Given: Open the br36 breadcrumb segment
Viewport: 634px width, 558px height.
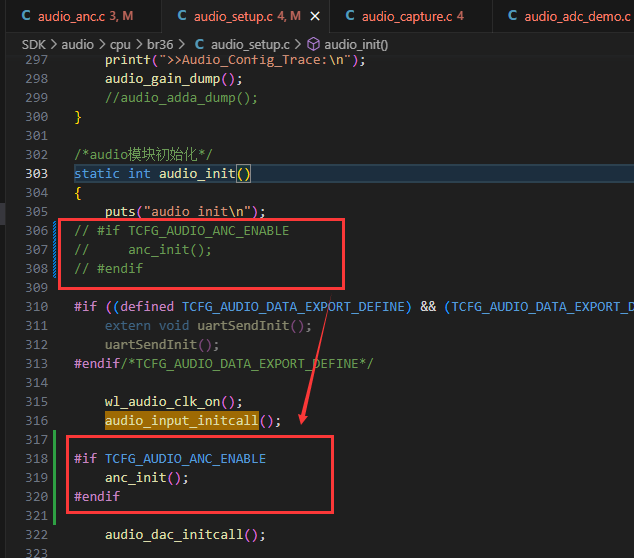Looking at the screenshot, I should click(x=160, y=44).
